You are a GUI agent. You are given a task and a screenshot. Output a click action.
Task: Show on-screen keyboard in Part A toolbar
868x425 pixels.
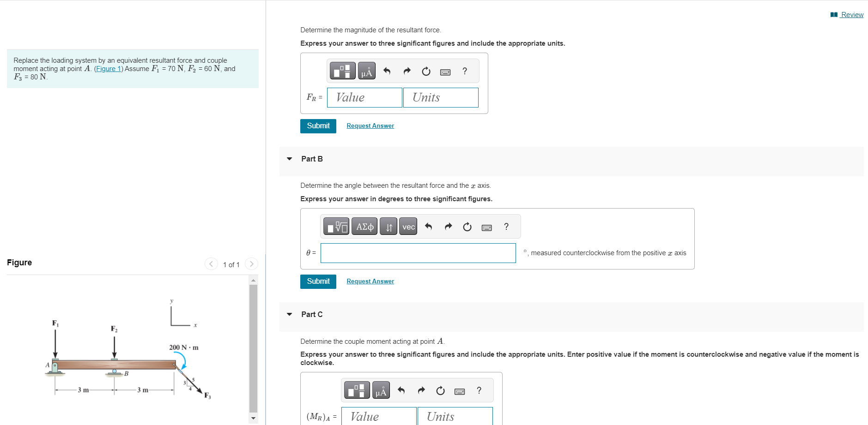pyautogui.click(x=445, y=72)
